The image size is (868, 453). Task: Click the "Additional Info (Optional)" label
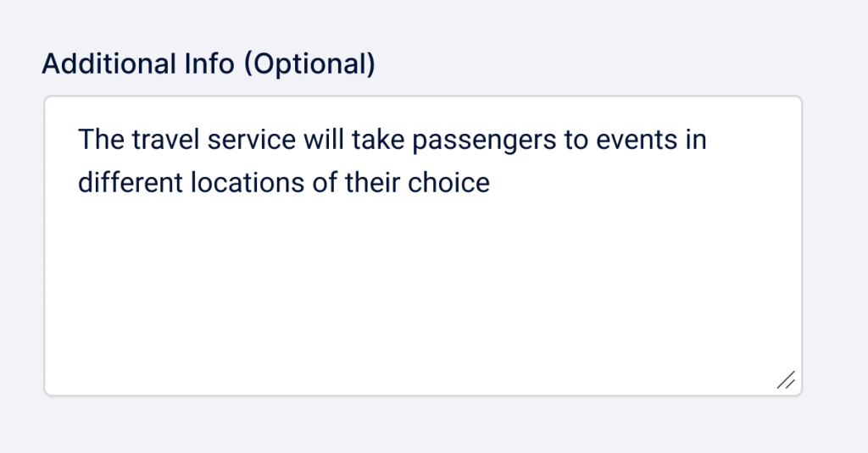click(209, 64)
